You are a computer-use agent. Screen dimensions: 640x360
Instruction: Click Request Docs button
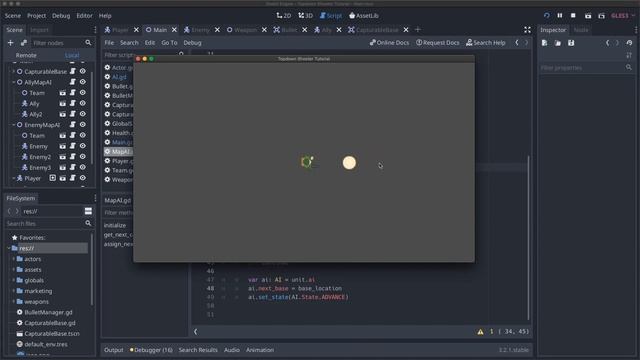pos(438,42)
